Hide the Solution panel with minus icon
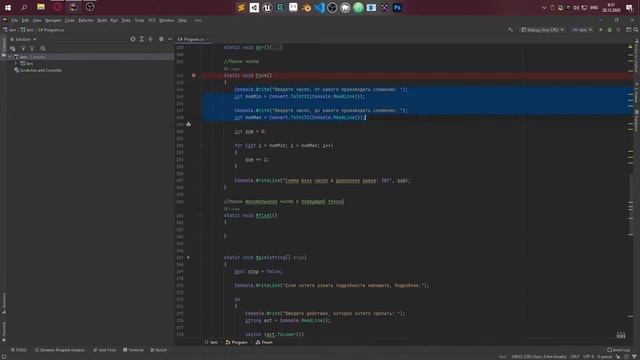This screenshot has height=360, width=640. (170, 39)
